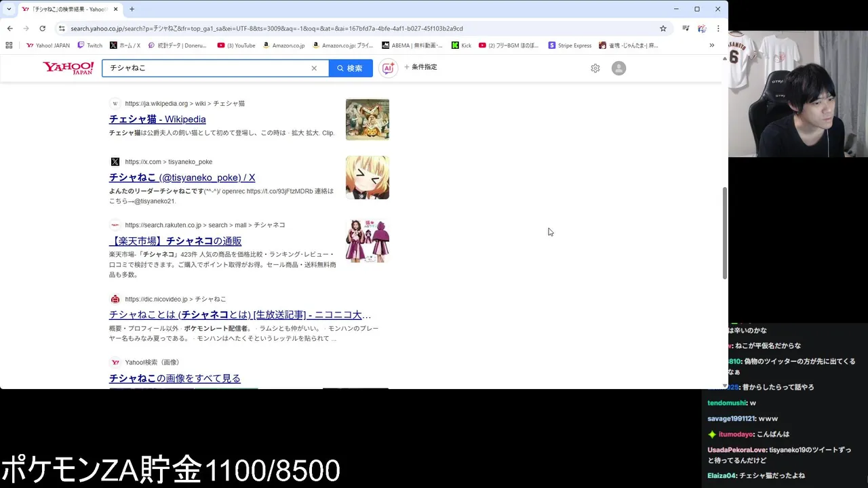
Task: Open the media control icon in Chrome toolbar
Action: (686, 28)
